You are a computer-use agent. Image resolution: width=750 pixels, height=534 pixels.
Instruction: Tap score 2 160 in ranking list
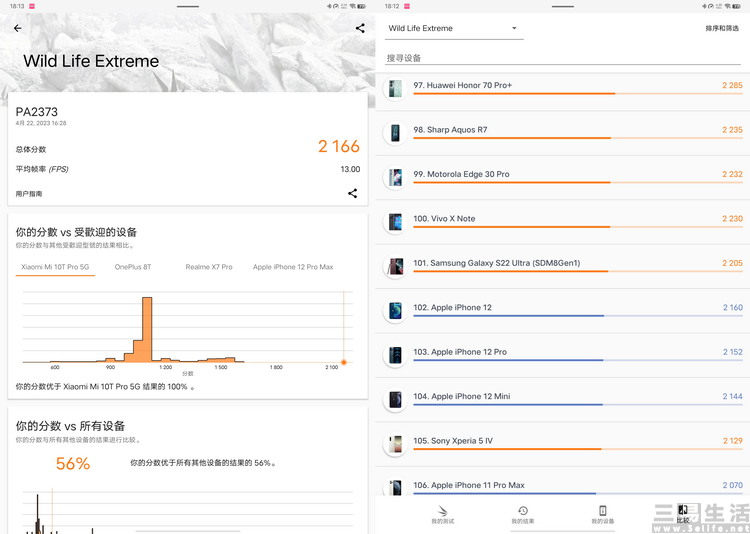733,308
